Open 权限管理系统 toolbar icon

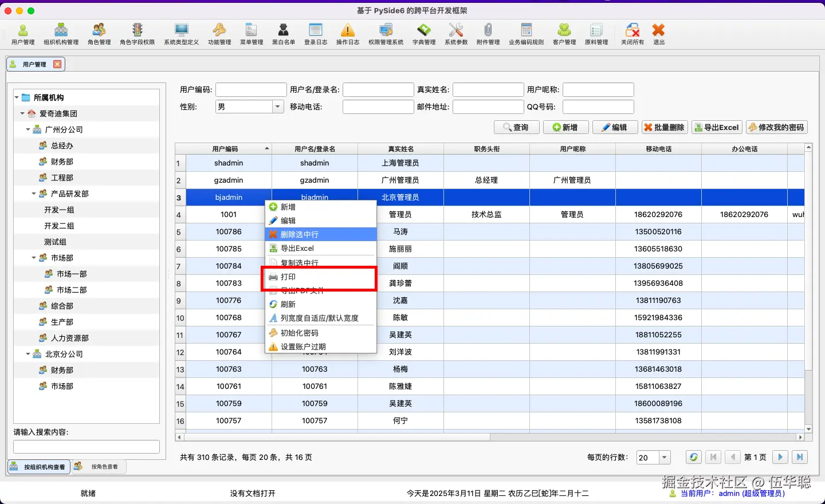pos(386,34)
